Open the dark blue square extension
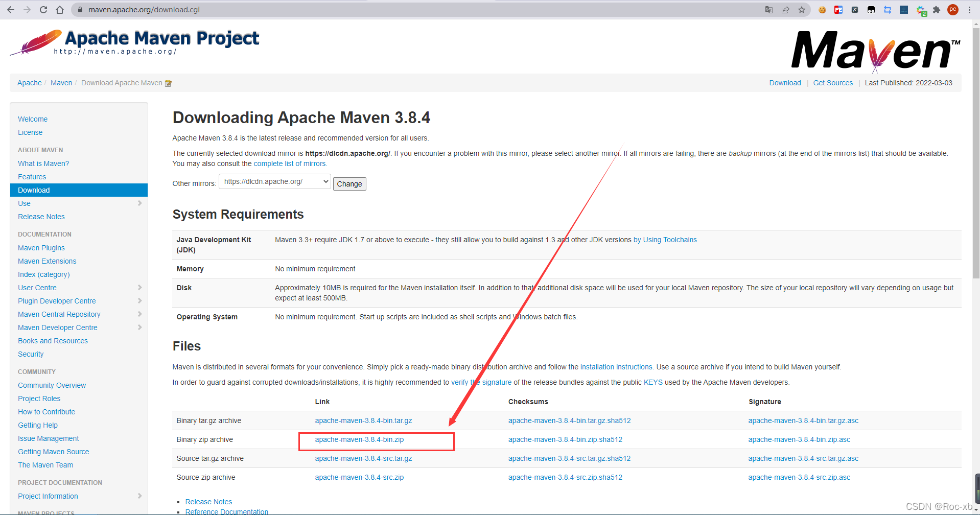Image resolution: width=980 pixels, height=515 pixels. tap(904, 10)
